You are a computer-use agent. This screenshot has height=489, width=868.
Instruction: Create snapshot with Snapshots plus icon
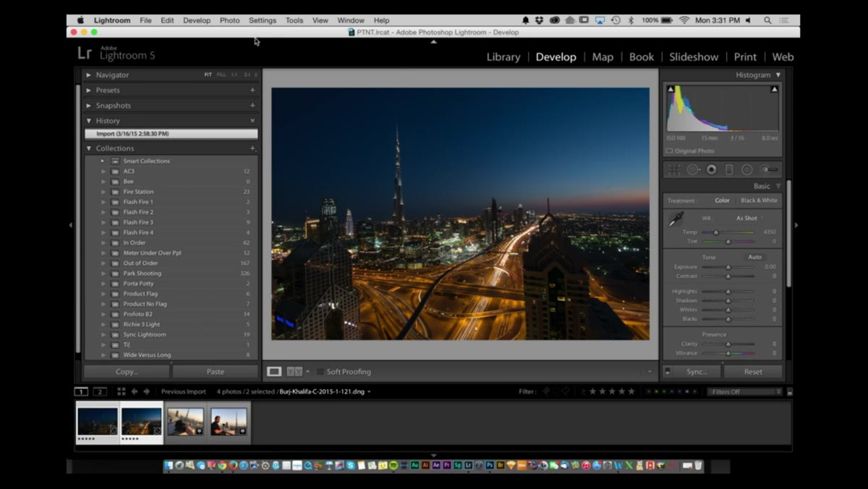click(x=252, y=106)
